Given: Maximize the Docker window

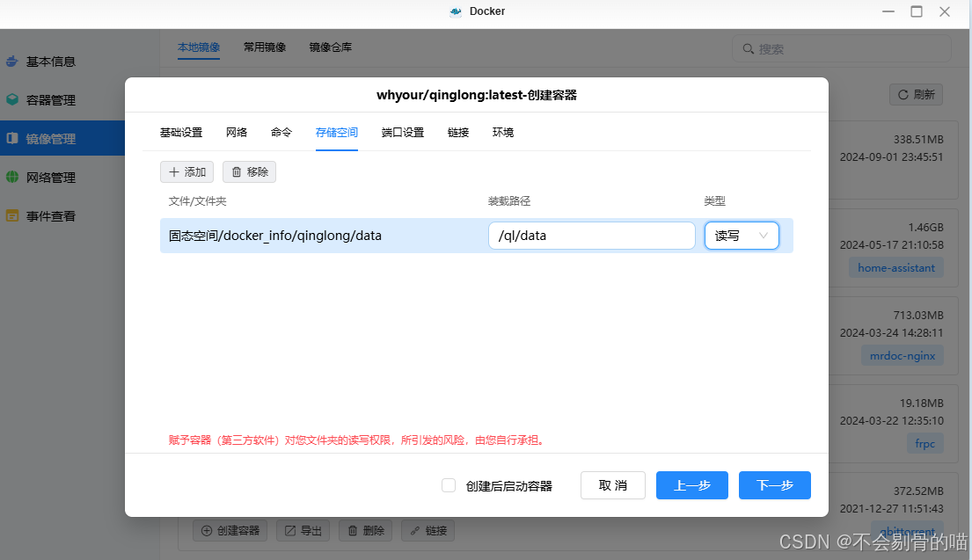Looking at the screenshot, I should (x=917, y=11).
